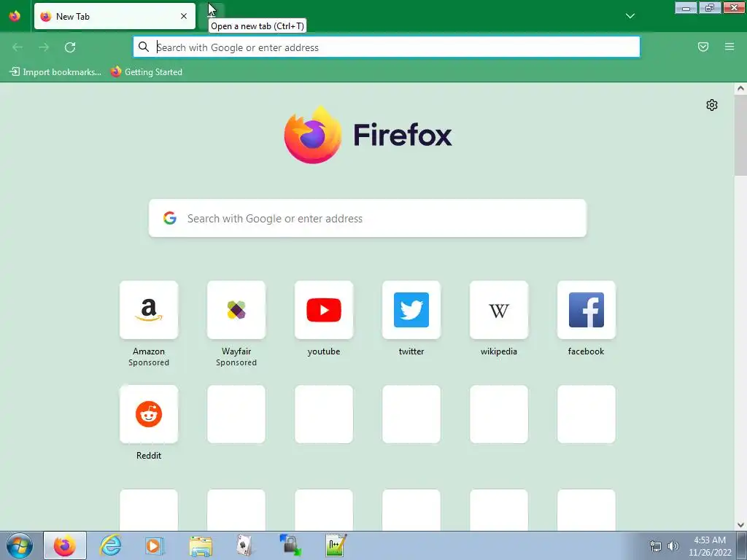The image size is (747, 560).
Task: Open the Amazon sponsored shortcut tile
Action: point(149,310)
